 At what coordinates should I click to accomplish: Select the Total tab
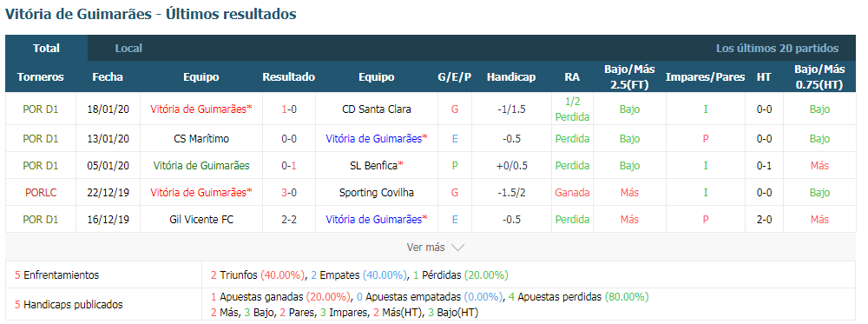pyautogui.click(x=47, y=48)
